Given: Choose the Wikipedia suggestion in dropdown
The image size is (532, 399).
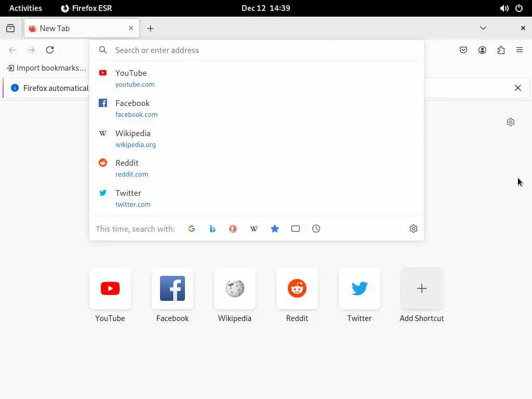Looking at the screenshot, I should (x=256, y=138).
